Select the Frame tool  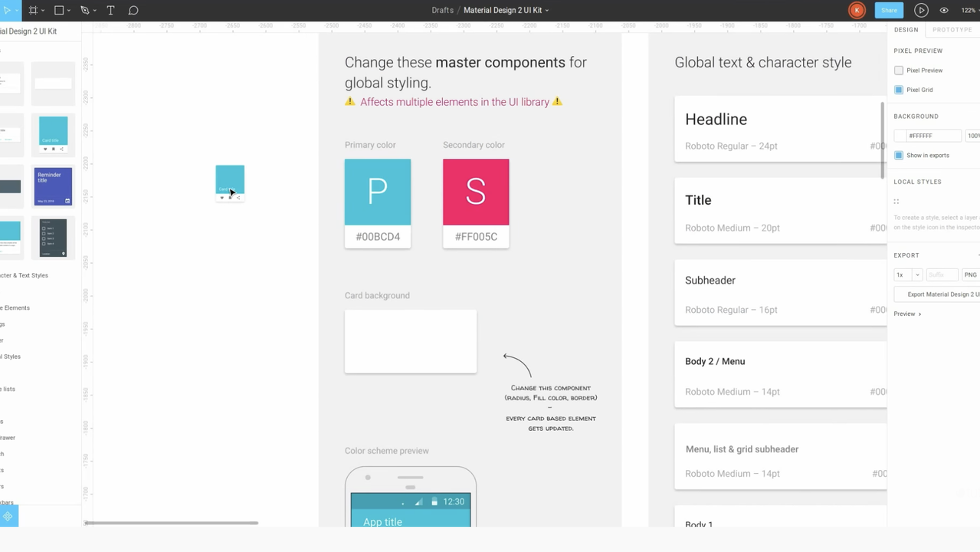click(x=34, y=10)
